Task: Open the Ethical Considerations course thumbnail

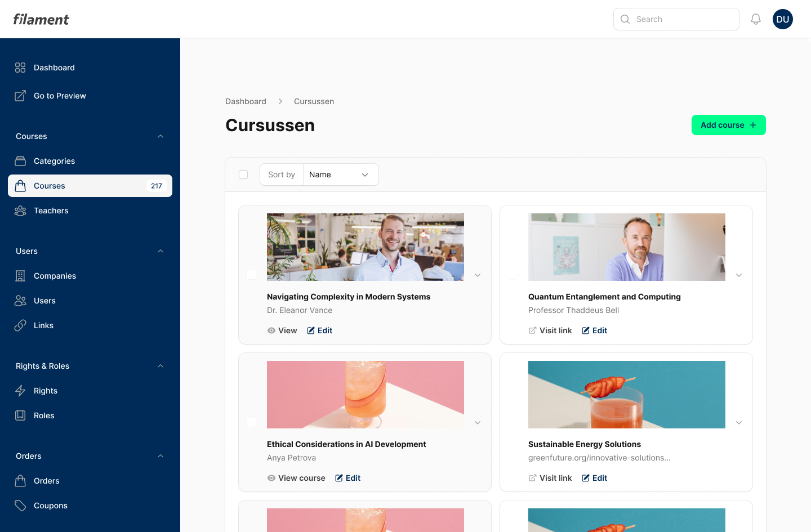Action: 366,395
